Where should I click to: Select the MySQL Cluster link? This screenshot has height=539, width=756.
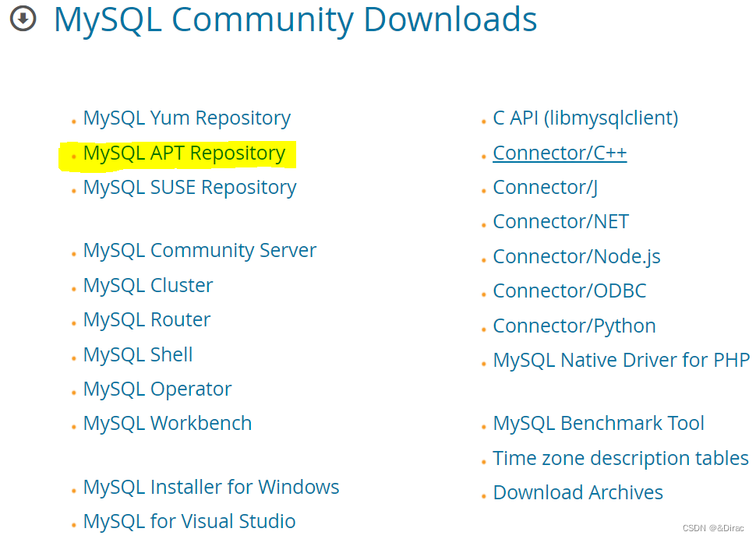point(148,286)
